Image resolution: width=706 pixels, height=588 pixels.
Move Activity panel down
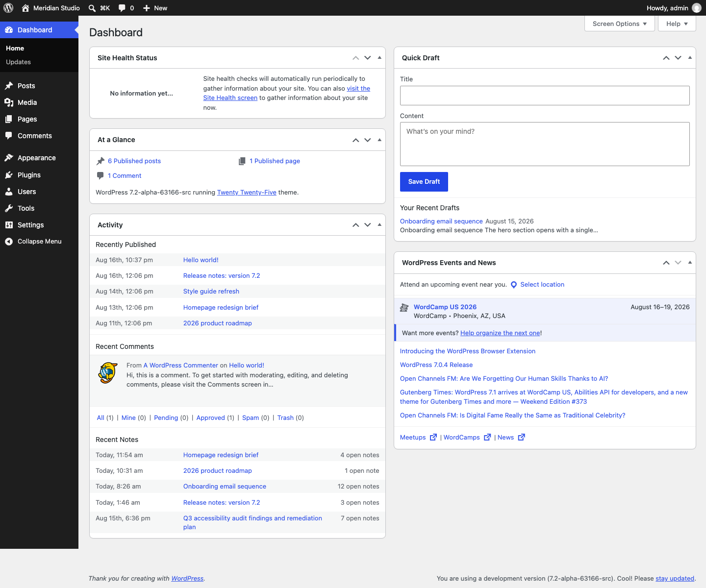pyautogui.click(x=368, y=225)
